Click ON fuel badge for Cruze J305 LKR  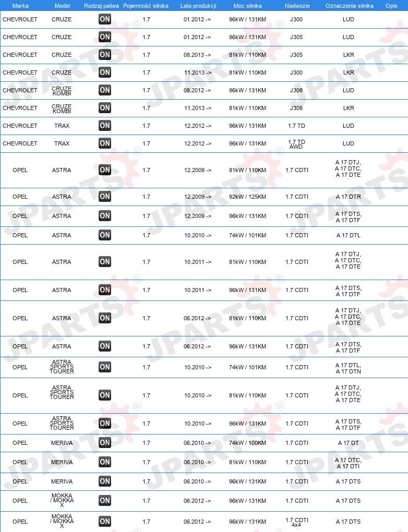105,55
